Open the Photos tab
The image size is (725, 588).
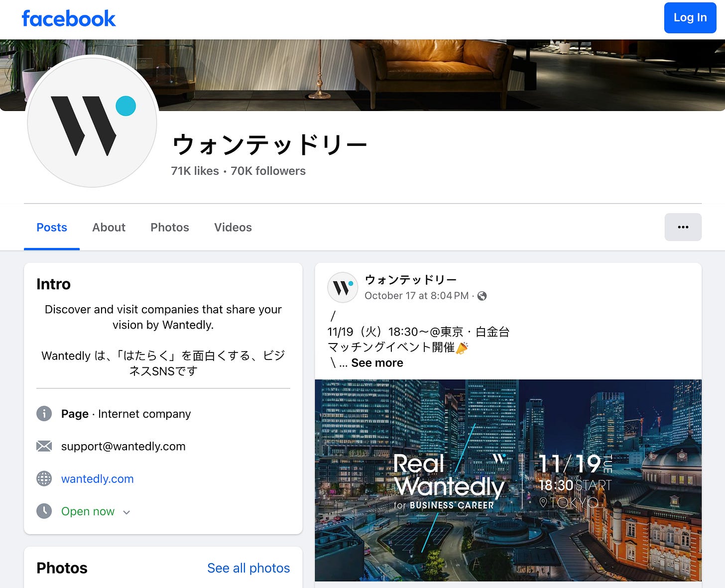click(x=170, y=228)
